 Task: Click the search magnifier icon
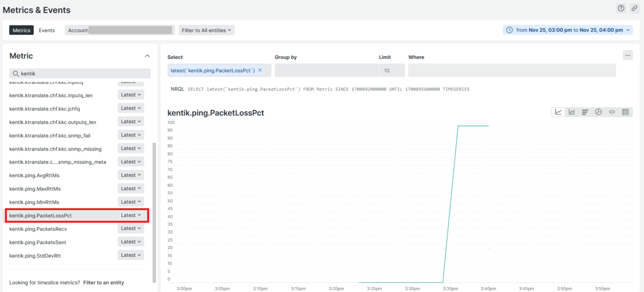16,73
